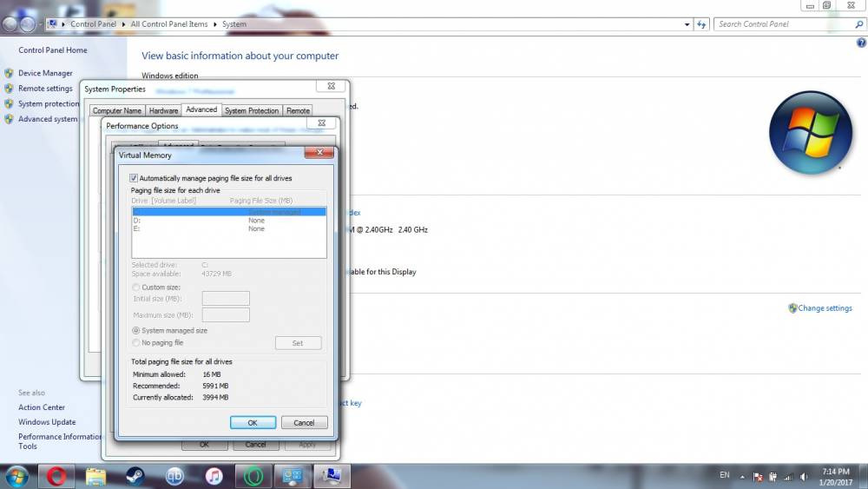Open Windows Update link

pyautogui.click(x=47, y=422)
